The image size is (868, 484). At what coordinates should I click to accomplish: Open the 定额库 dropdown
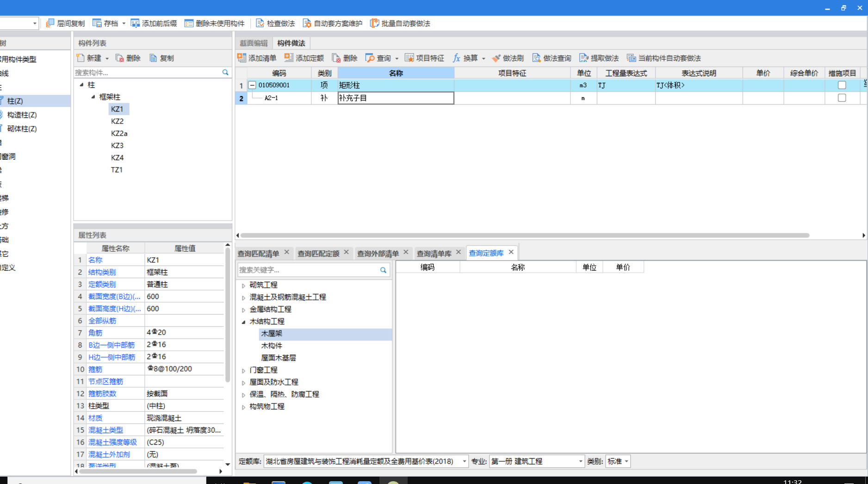pyautogui.click(x=464, y=461)
